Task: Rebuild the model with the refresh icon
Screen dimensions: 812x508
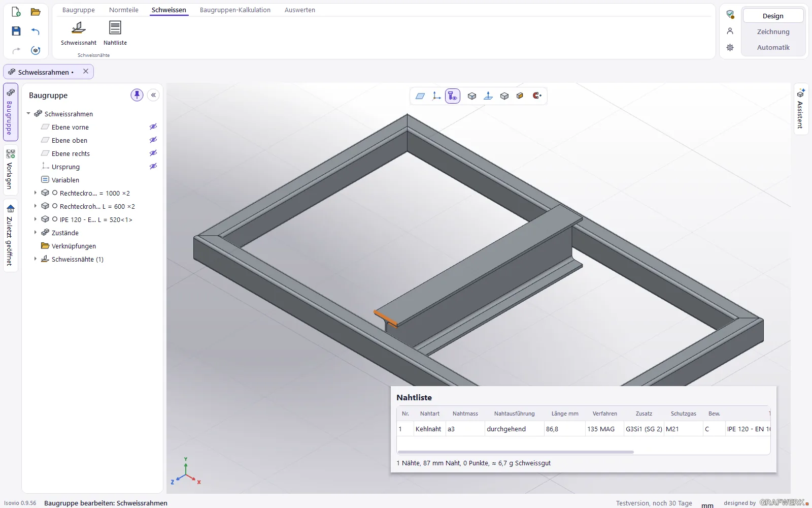Action: pos(36,50)
